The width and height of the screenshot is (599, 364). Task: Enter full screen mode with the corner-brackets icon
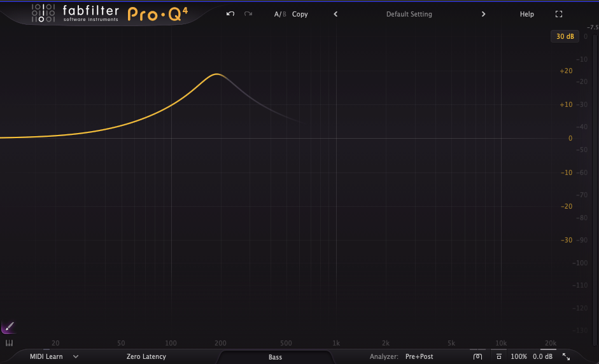click(559, 14)
